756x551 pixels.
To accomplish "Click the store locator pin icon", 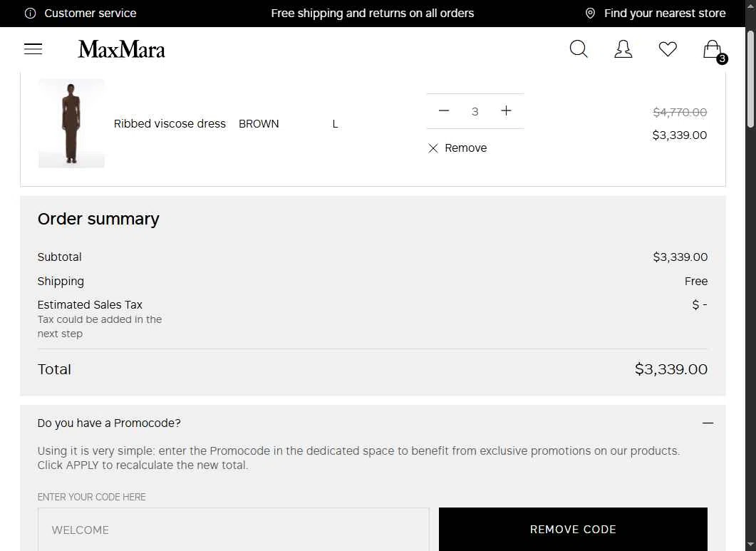I will click(x=590, y=13).
